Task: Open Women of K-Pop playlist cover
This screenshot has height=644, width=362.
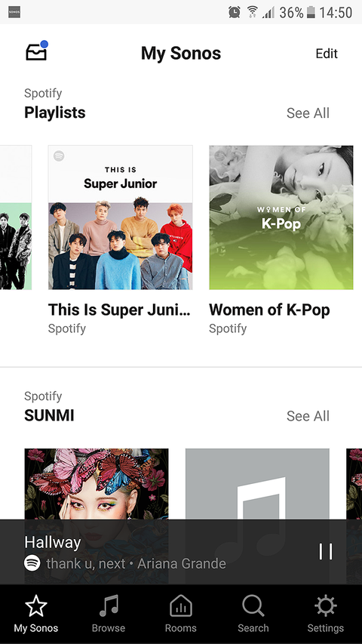Action: point(281,217)
